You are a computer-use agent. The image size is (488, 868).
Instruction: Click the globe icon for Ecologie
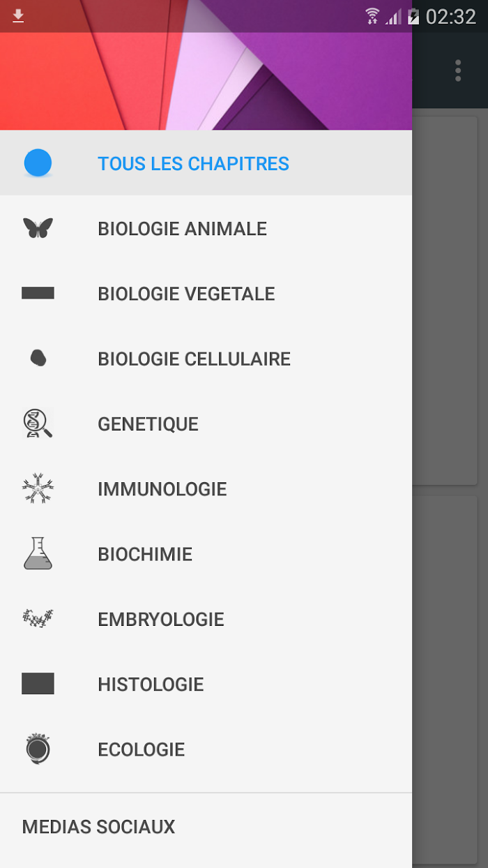click(x=38, y=749)
